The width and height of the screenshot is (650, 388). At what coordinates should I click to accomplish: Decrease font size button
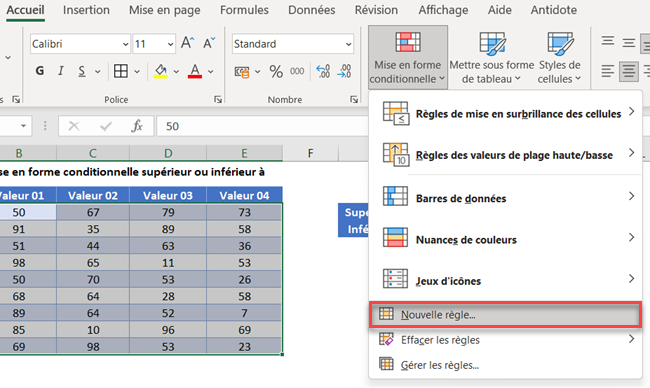pos(209,43)
